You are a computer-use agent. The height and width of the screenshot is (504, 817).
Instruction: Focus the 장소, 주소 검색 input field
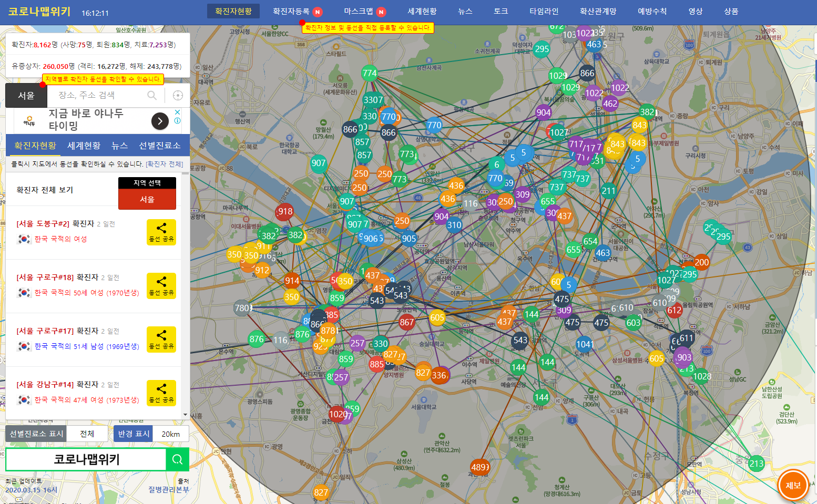100,95
